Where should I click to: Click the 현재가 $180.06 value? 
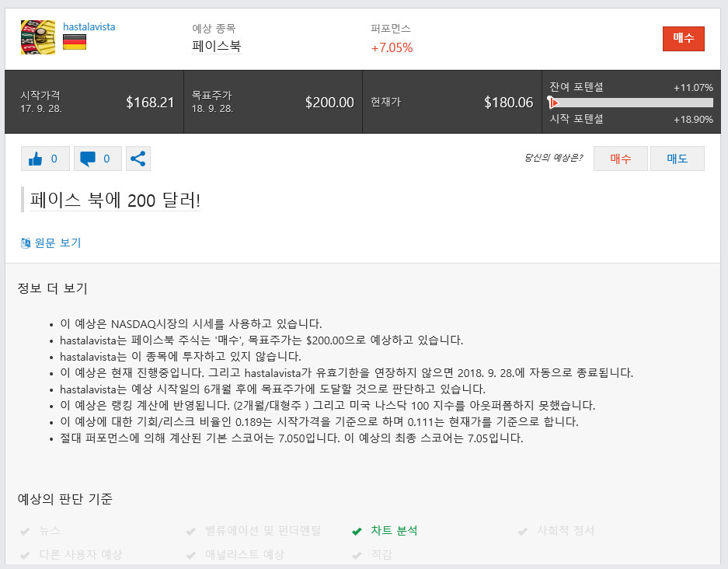508,102
